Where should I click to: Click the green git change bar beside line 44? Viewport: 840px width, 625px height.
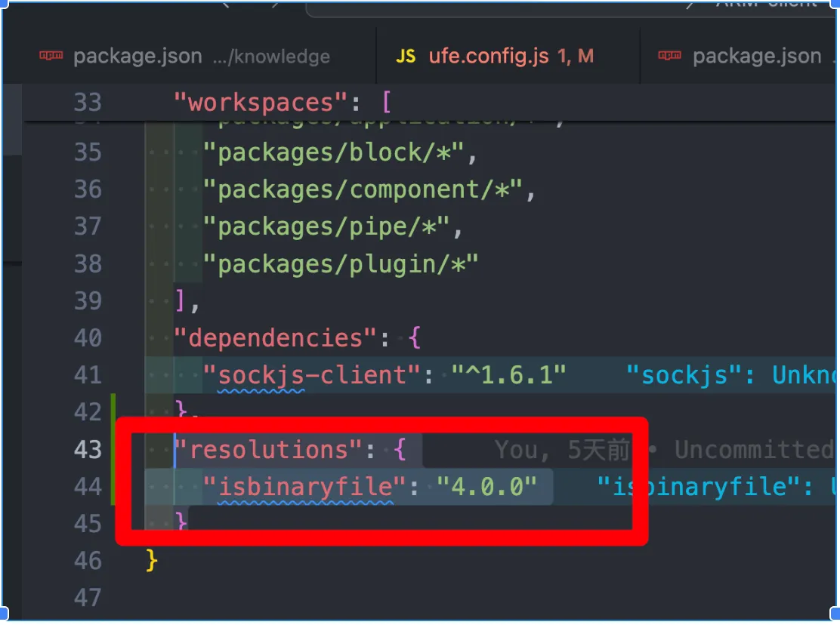(x=113, y=486)
